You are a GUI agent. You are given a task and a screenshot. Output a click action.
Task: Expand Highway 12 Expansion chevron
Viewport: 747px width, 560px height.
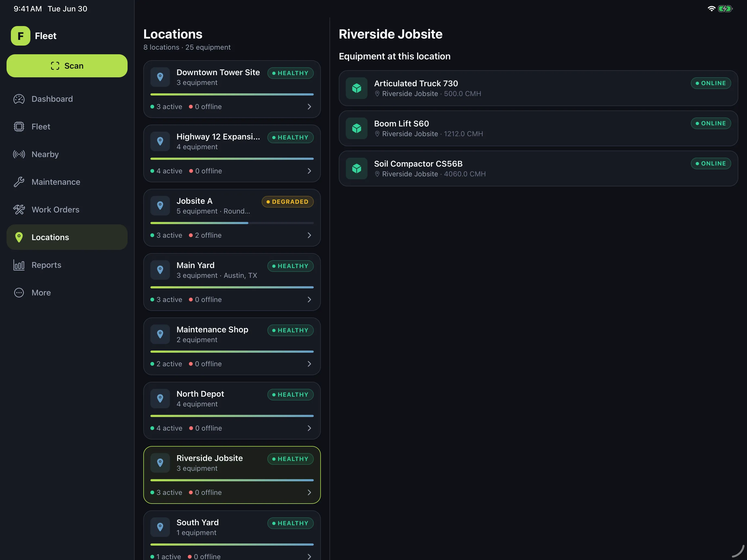[x=309, y=171]
